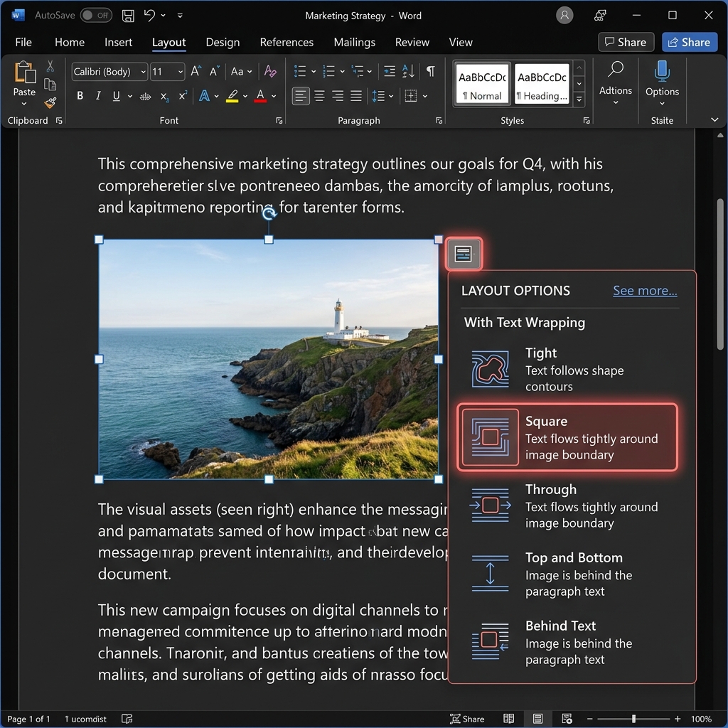Switch to the References ribbon tab
728x728 pixels.
[x=287, y=43]
